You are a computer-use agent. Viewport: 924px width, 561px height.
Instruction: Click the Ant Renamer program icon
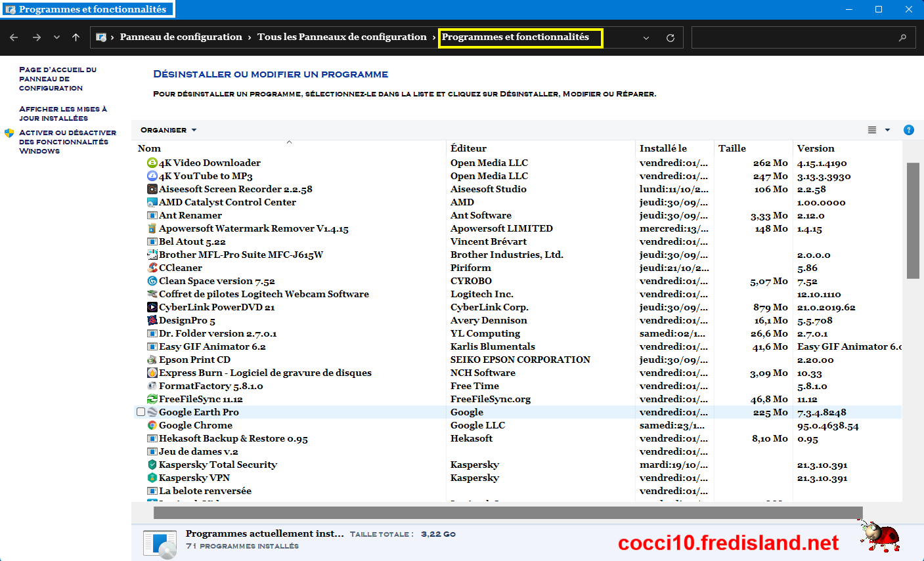coord(152,215)
